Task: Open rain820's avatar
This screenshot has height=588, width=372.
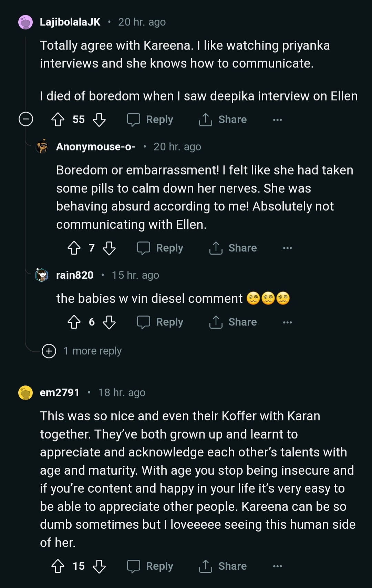Action: 42,275
